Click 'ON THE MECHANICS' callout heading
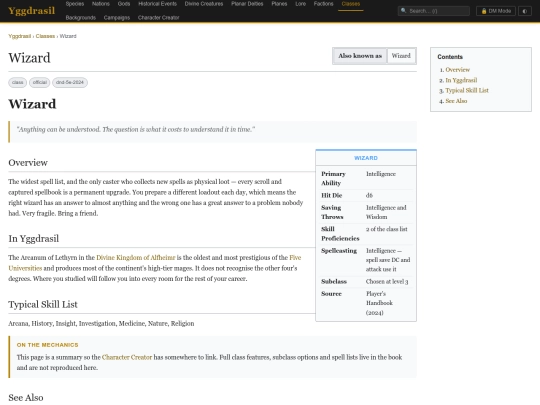Image resolution: width=540 pixels, height=405 pixels. tap(48, 345)
